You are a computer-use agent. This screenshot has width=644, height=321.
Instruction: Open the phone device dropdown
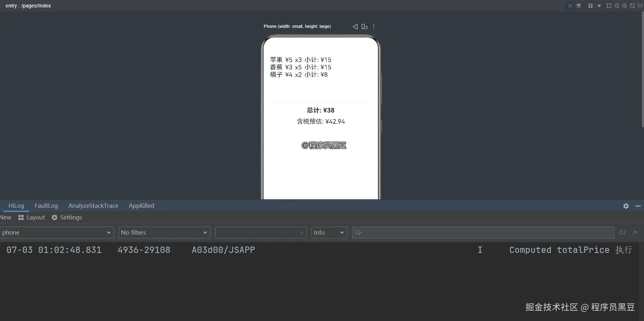(x=56, y=232)
